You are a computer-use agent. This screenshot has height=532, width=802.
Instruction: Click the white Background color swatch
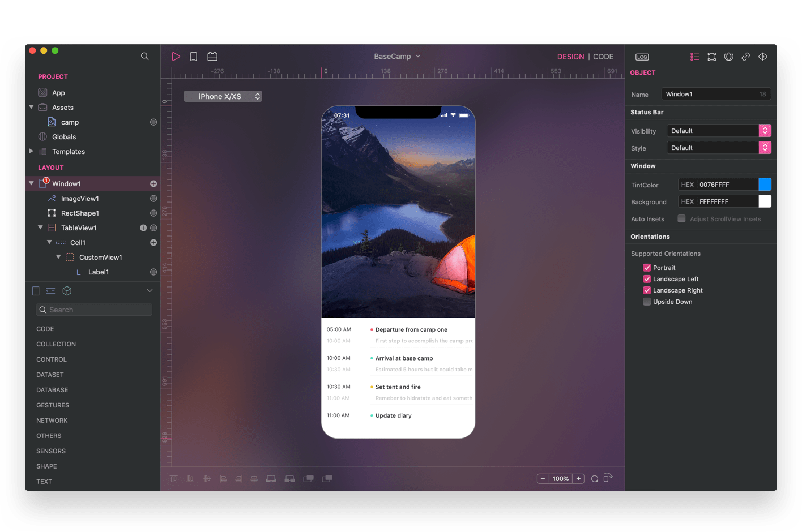(x=765, y=201)
